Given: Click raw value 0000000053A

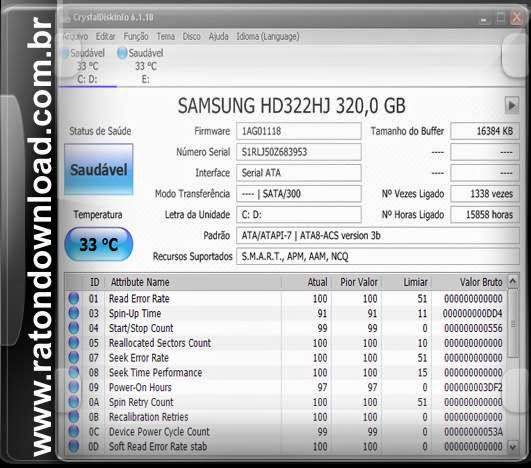Looking at the screenshot, I should click(x=473, y=431).
